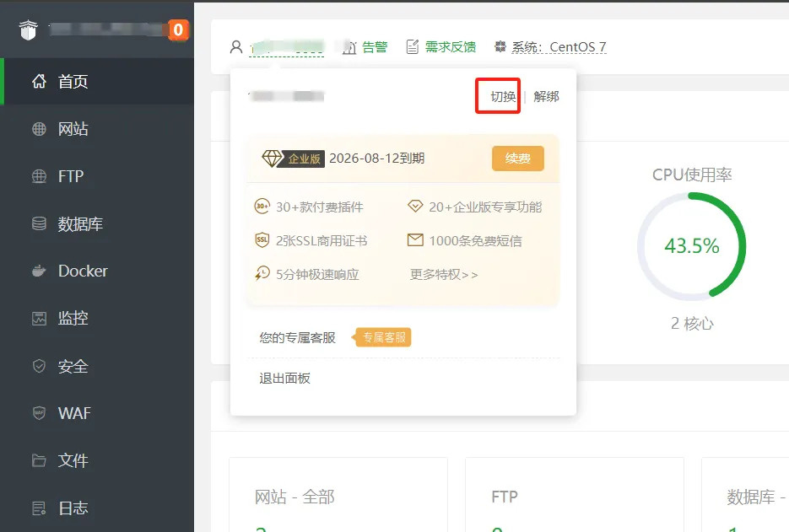Open the 告警 alarm alerts
789x532 pixels.
tap(372, 47)
